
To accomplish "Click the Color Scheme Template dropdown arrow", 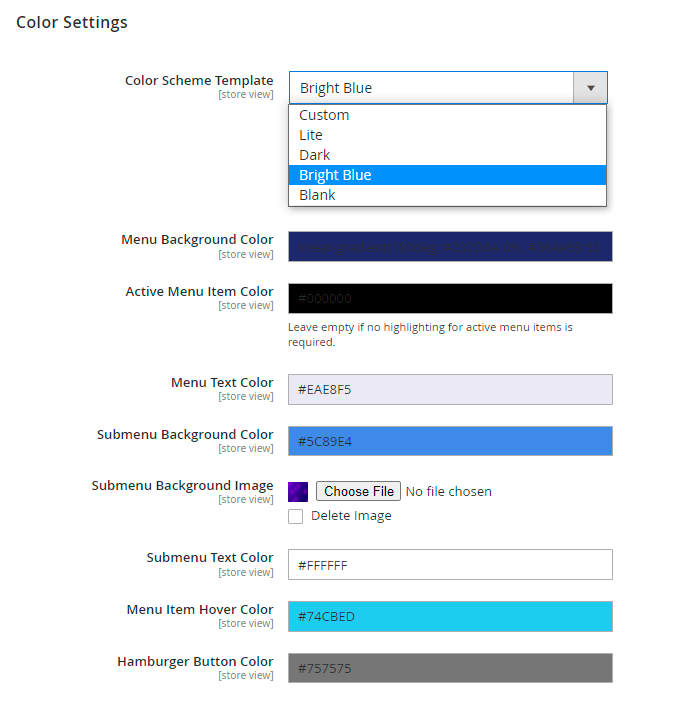I will 590,88.
